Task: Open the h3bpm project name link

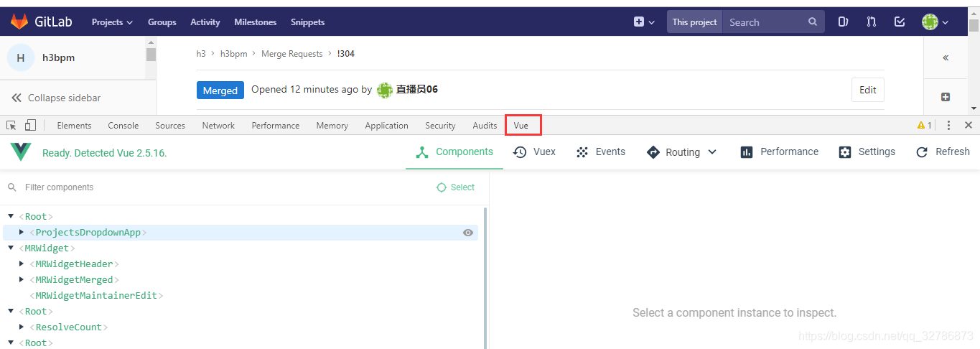Action: click(58, 57)
